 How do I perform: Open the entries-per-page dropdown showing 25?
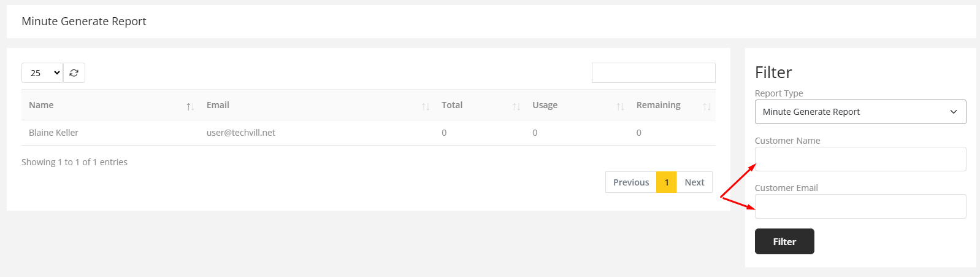[x=42, y=73]
